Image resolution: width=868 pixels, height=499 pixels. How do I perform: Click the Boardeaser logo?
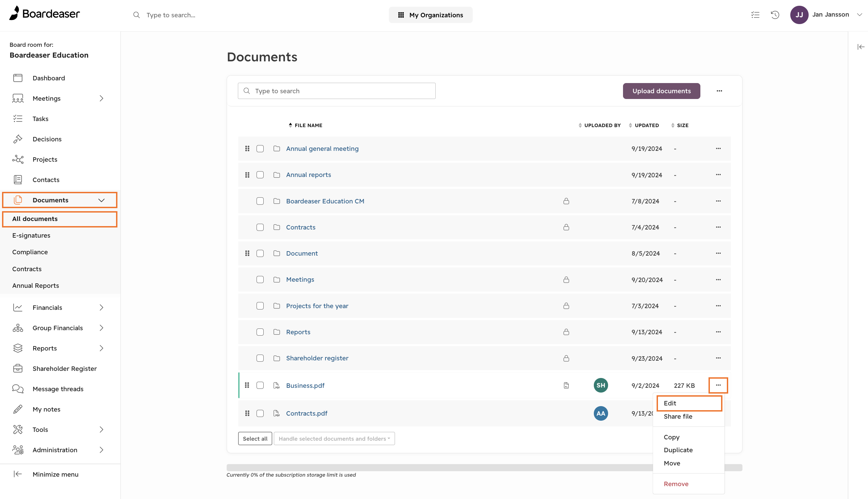[x=44, y=14]
